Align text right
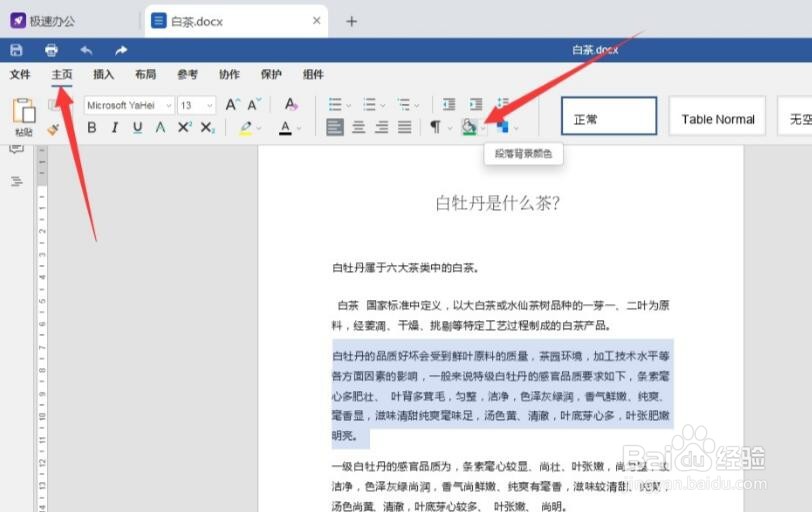 pyautogui.click(x=382, y=127)
